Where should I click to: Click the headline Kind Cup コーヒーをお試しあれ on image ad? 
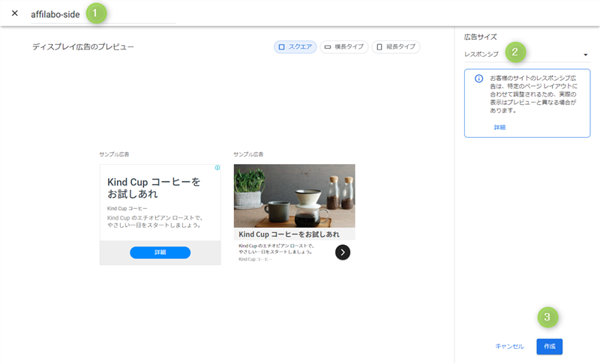[x=289, y=234]
